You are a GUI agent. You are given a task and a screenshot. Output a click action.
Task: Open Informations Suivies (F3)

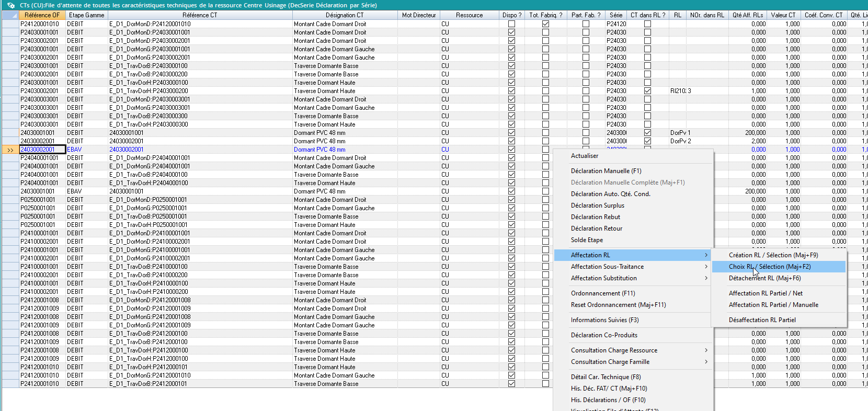tap(604, 320)
